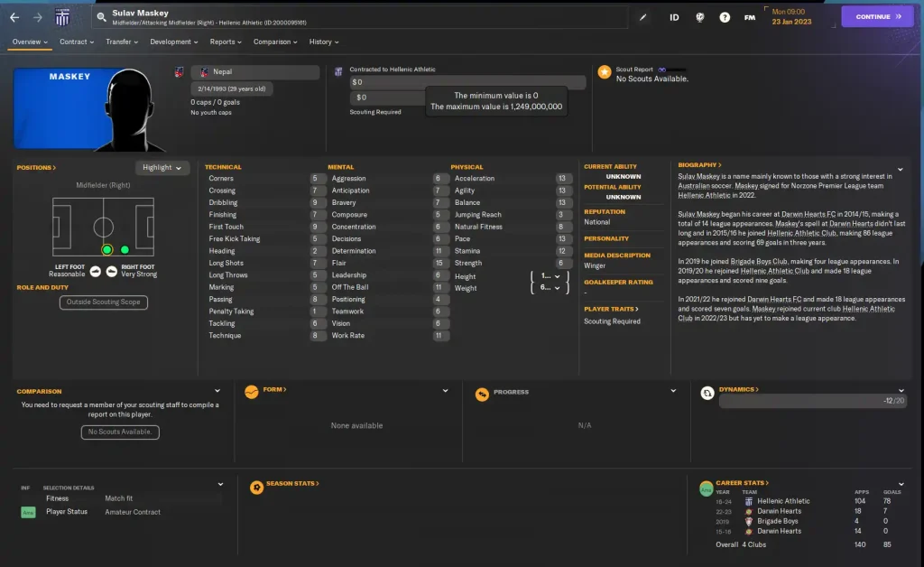Click the top $0 value field
Viewport: 924px width, 567px height.
pyautogui.click(x=467, y=82)
